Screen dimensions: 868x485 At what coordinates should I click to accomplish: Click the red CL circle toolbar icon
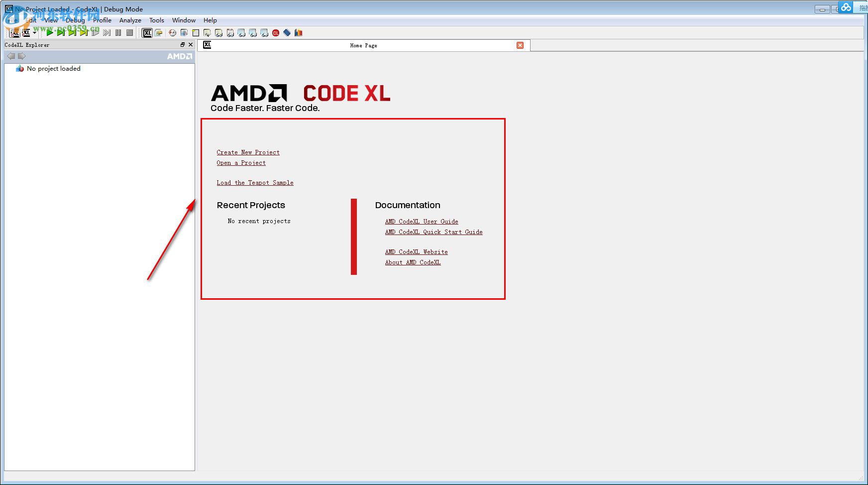pyautogui.click(x=276, y=33)
